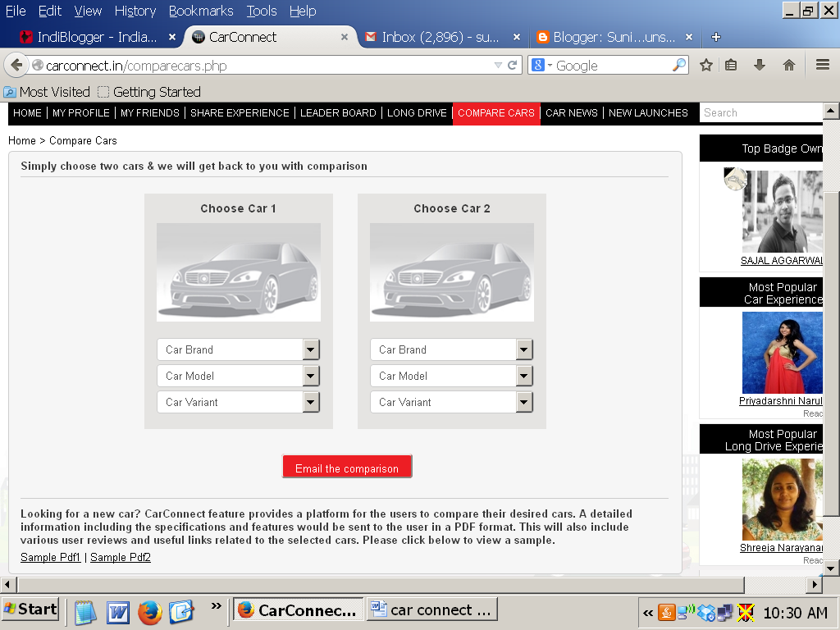Screen dimensions: 840x630
Task: Expand hidden quick launch items chevron
Action: tap(216, 606)
